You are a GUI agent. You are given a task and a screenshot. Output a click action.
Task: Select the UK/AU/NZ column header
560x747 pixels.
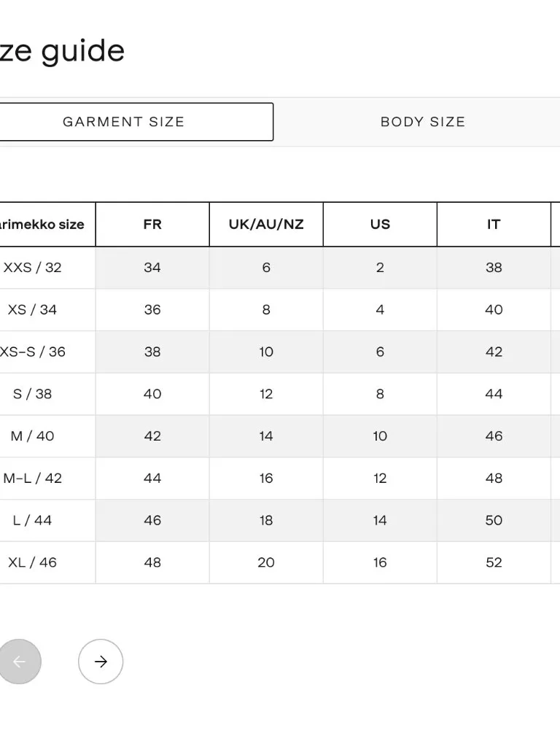266,225
